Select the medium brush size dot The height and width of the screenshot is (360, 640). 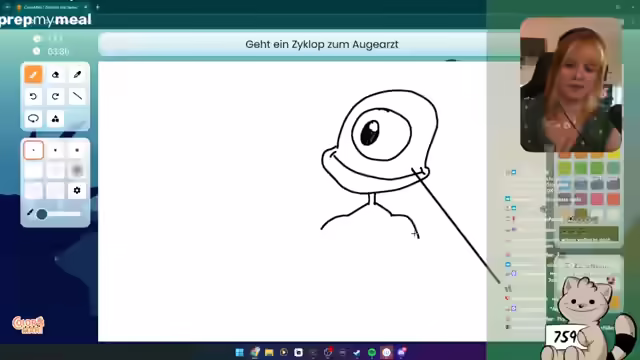56,150
